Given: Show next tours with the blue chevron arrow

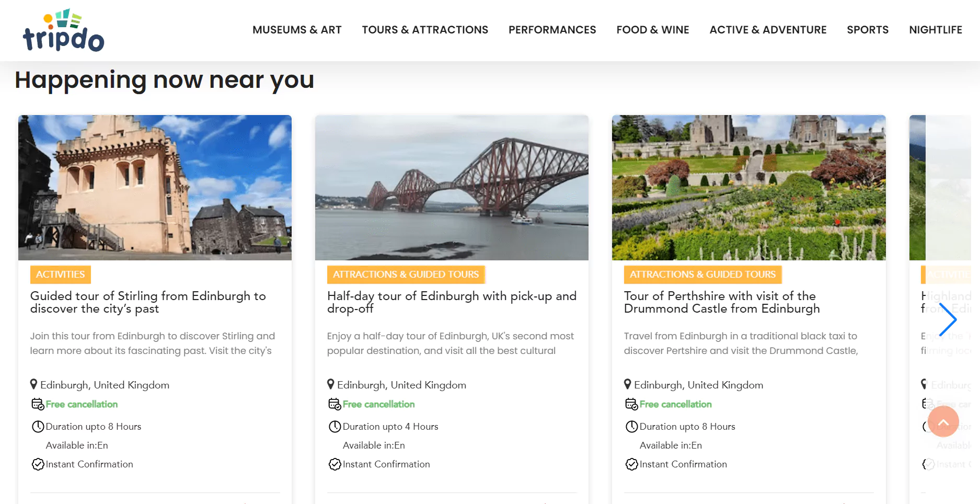Looking at the screenshot, I should 947,319.
